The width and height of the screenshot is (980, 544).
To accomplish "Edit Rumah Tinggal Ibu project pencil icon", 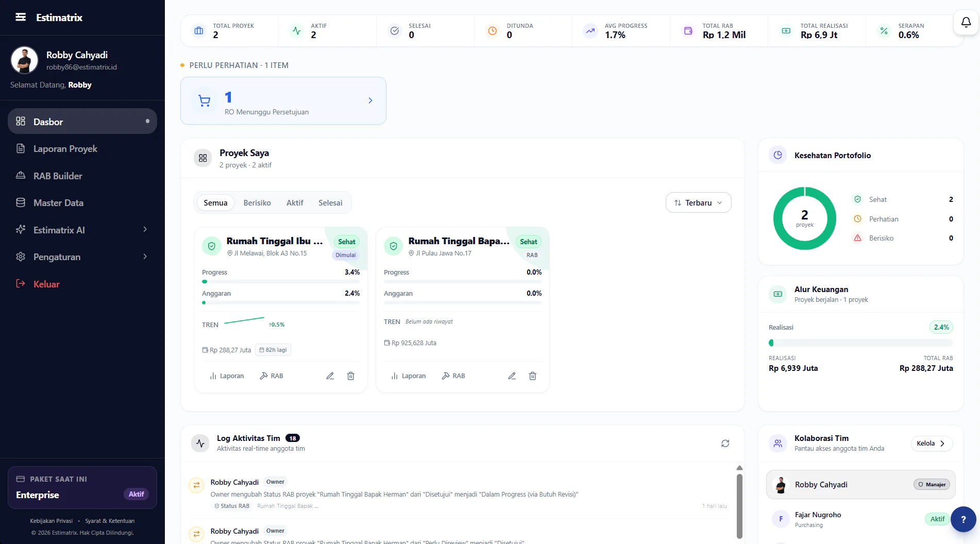I will pos(330,376).
